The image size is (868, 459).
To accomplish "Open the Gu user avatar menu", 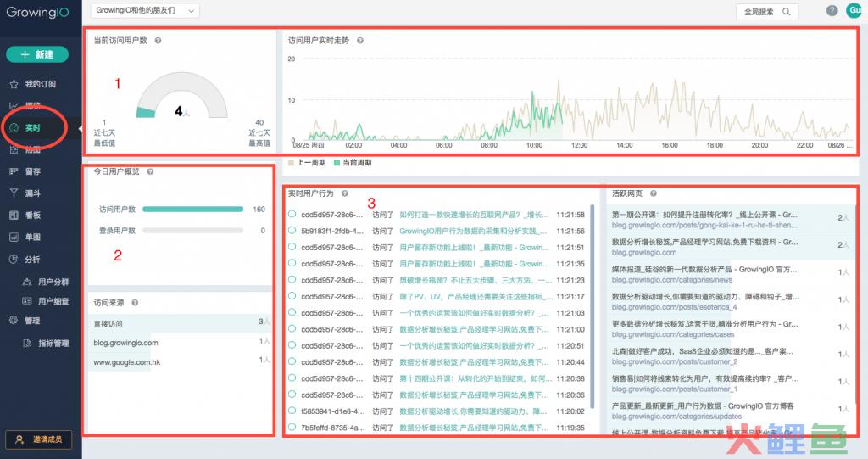I will pyautogui.click(x=854, y=10).
